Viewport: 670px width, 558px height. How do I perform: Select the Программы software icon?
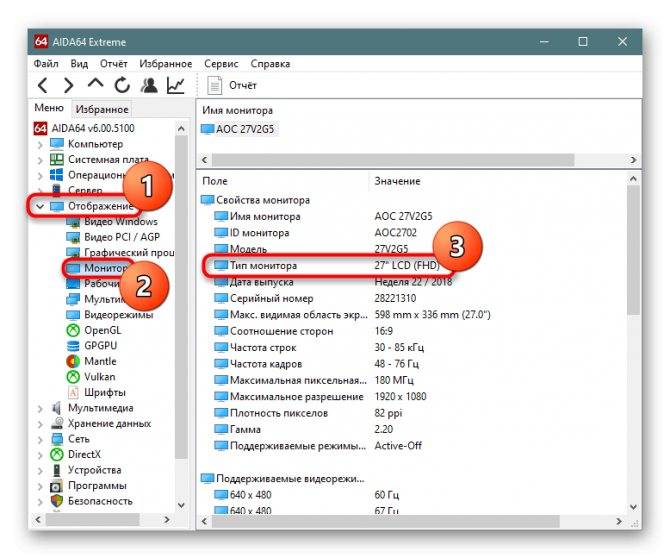pyautogui.click(x=57, y=486)
